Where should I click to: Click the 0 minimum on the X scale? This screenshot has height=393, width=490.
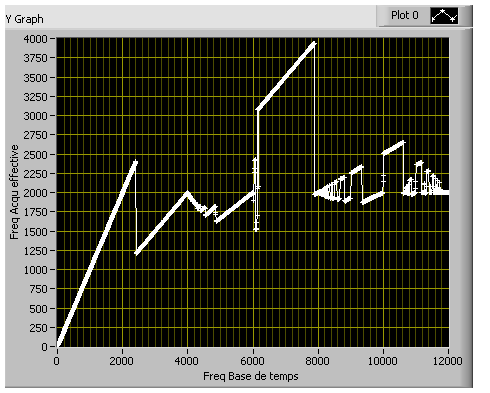(x=57, y=361)
